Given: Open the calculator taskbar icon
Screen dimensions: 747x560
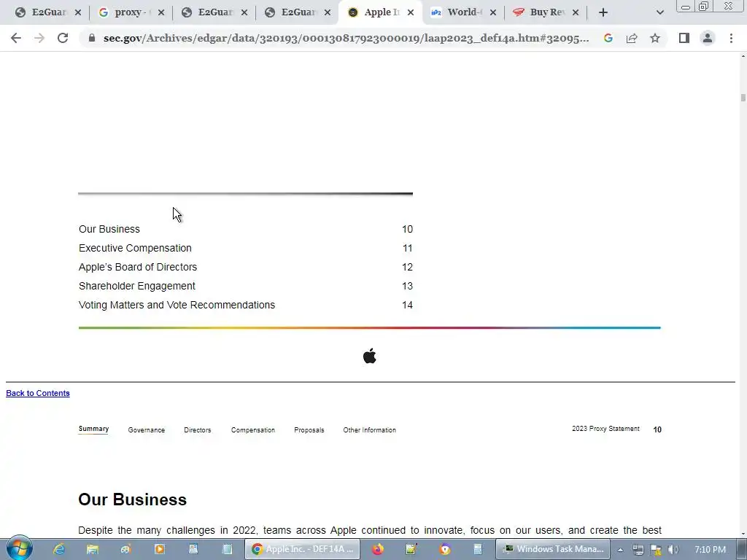Looking at the screenshot, I should coord(478,549).
